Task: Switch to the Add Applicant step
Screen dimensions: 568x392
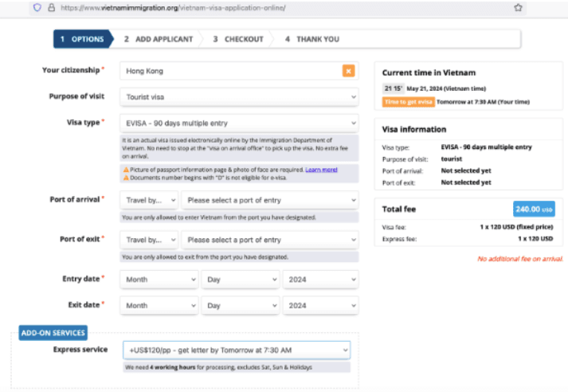Action: [158, 38]
